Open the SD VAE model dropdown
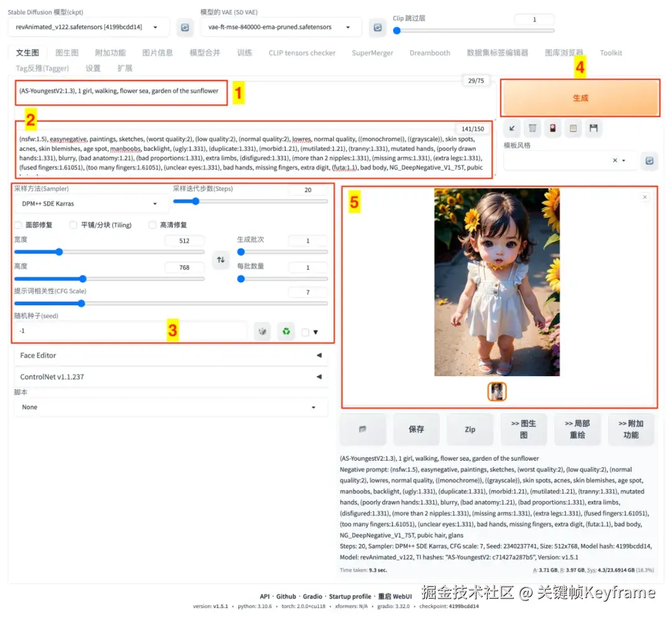This screenshot has height=618, width=672. tap(281, 27)
